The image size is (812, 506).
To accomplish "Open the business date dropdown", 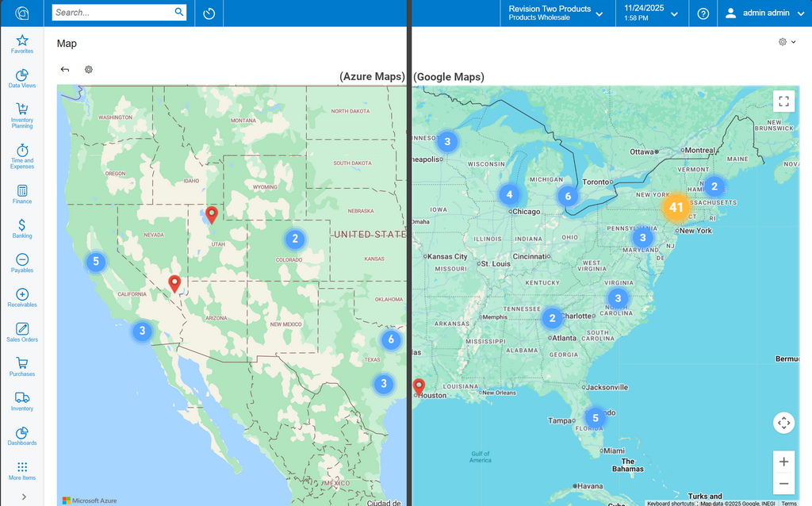I will tap(651, 13).
